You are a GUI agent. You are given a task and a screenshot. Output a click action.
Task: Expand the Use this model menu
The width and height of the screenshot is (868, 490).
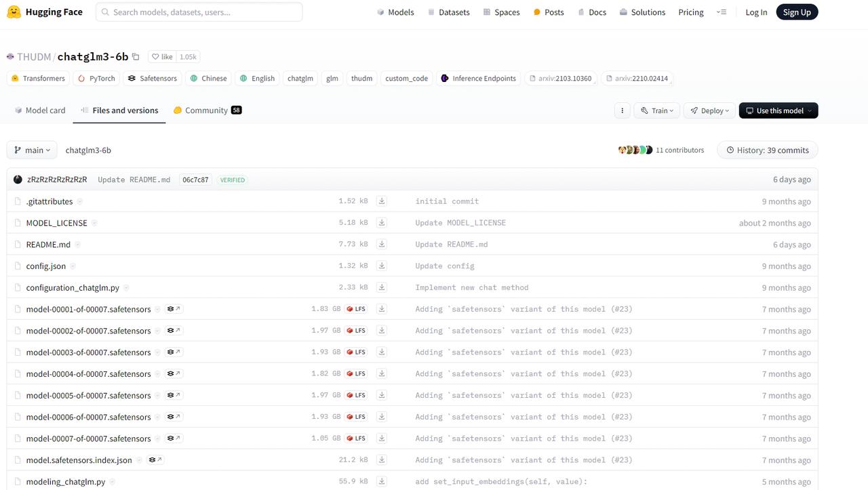778,110
